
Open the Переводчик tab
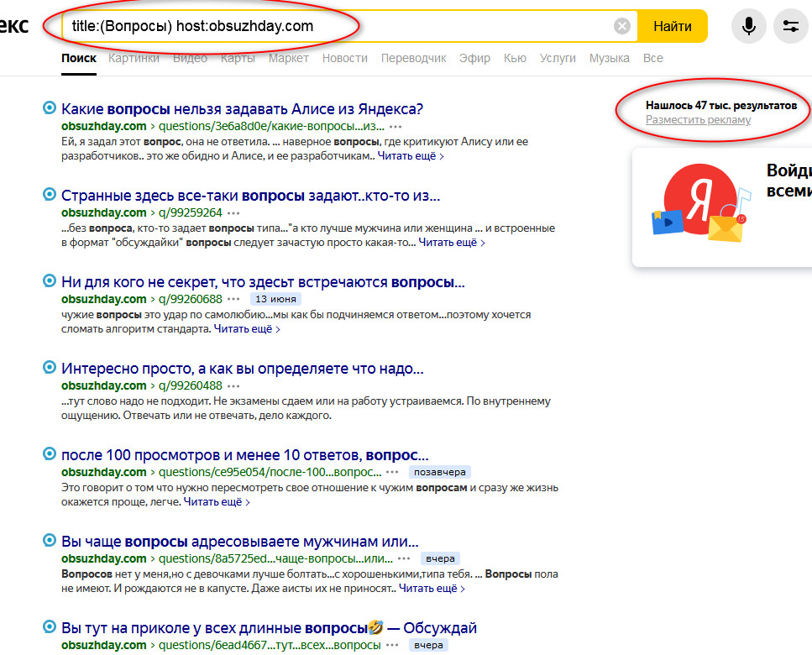point(413,58)
